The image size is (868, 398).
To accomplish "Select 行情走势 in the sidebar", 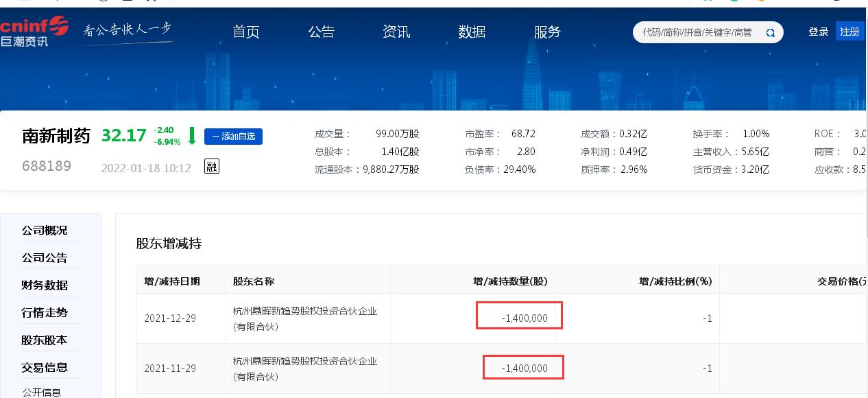I will 45,313.
